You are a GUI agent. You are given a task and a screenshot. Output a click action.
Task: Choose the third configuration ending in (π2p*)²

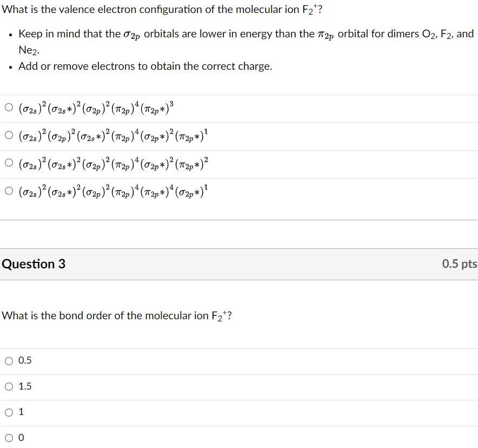click(x=9, y=163)
